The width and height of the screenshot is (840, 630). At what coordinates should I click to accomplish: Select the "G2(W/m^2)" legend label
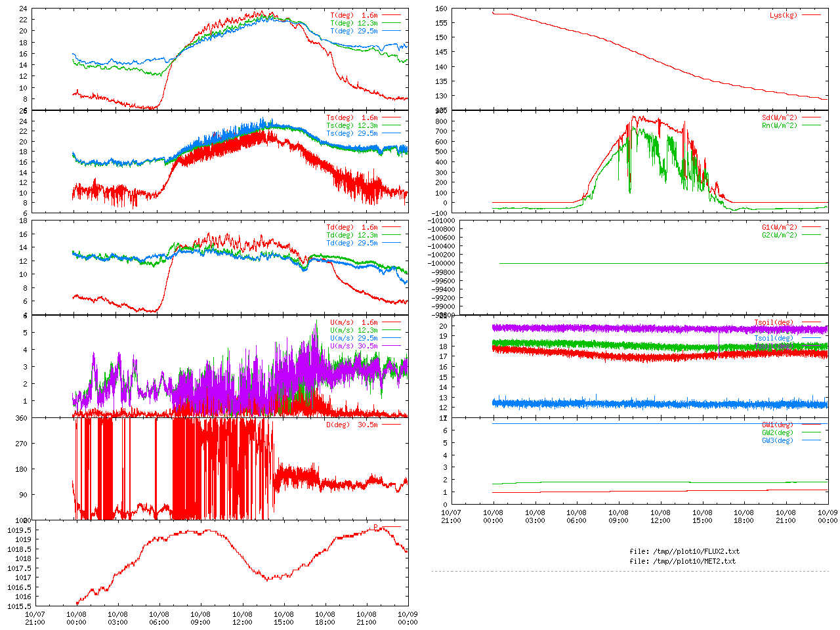(780, 235)
